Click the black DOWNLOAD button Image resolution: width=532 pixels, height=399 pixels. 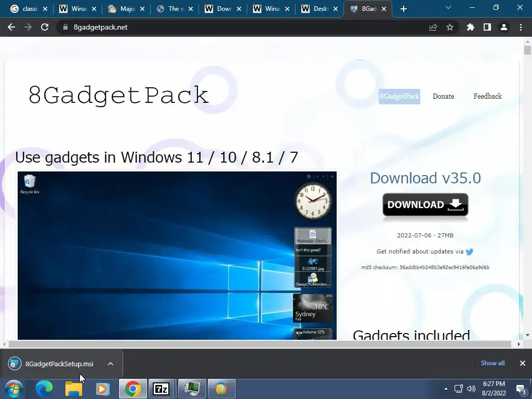tap(425, 205)
